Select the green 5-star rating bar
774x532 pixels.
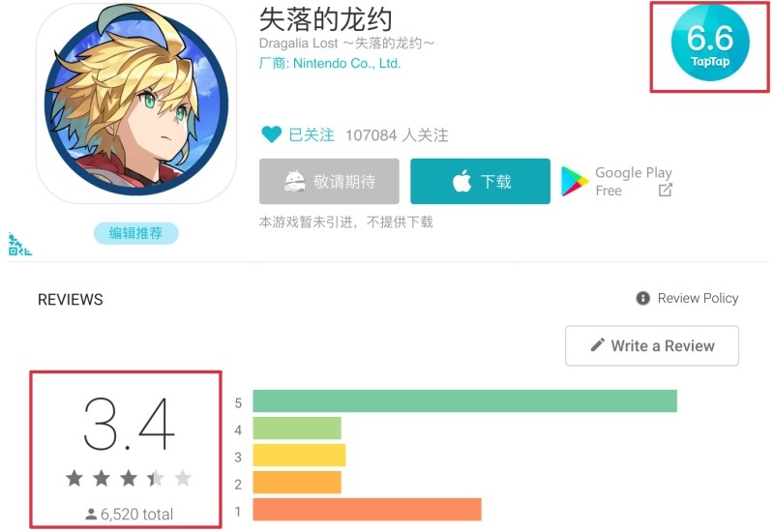tap(464, 400)
